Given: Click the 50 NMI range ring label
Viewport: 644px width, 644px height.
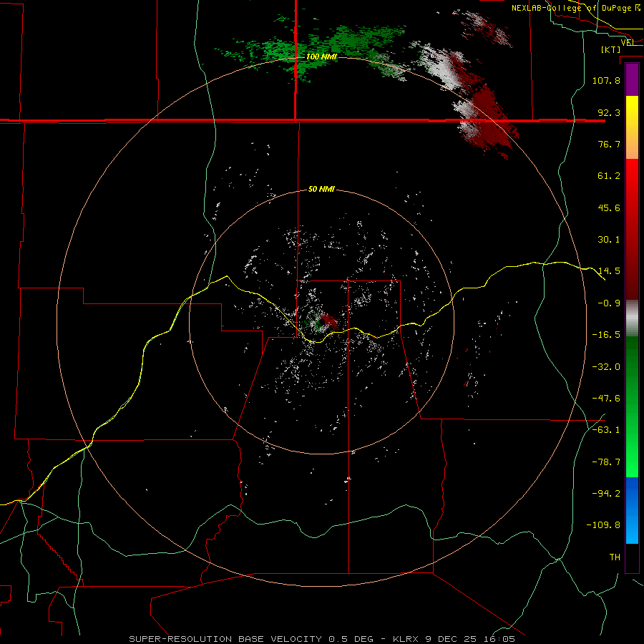Looking at the screenshot, I should (x=321, y=189).
